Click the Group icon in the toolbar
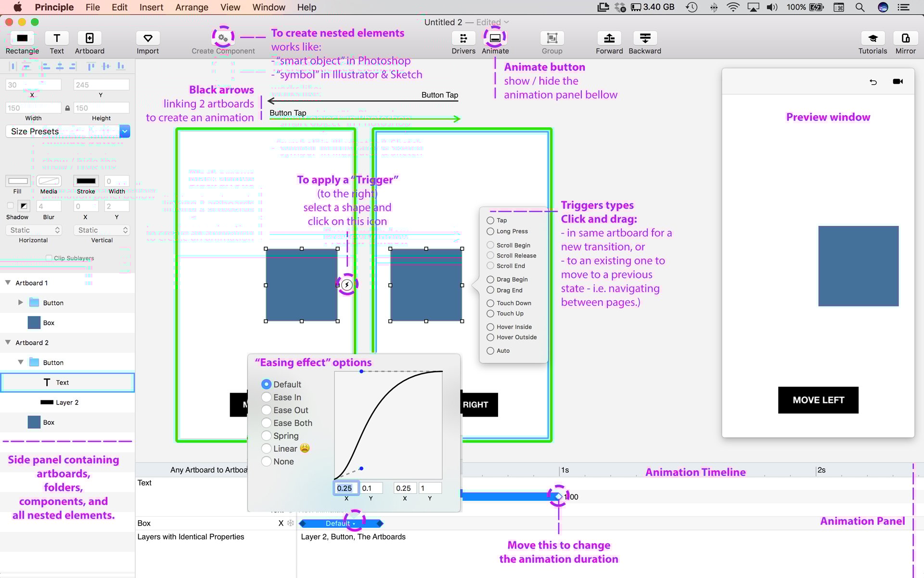This screenshot has height=578, width=924. [552, 39]
